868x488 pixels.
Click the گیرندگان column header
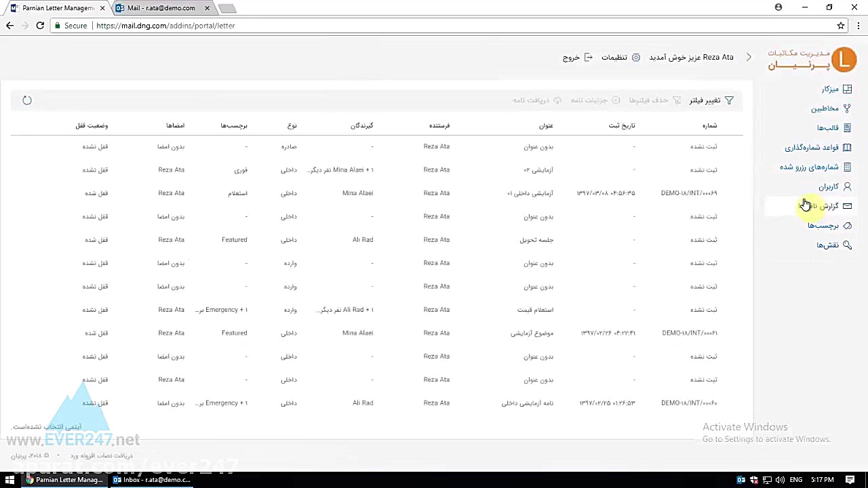362,125
